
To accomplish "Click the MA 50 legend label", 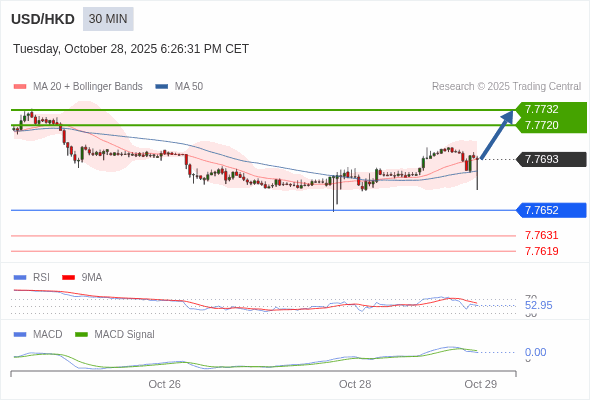I will pyautogui.click(x=189, y=87).
